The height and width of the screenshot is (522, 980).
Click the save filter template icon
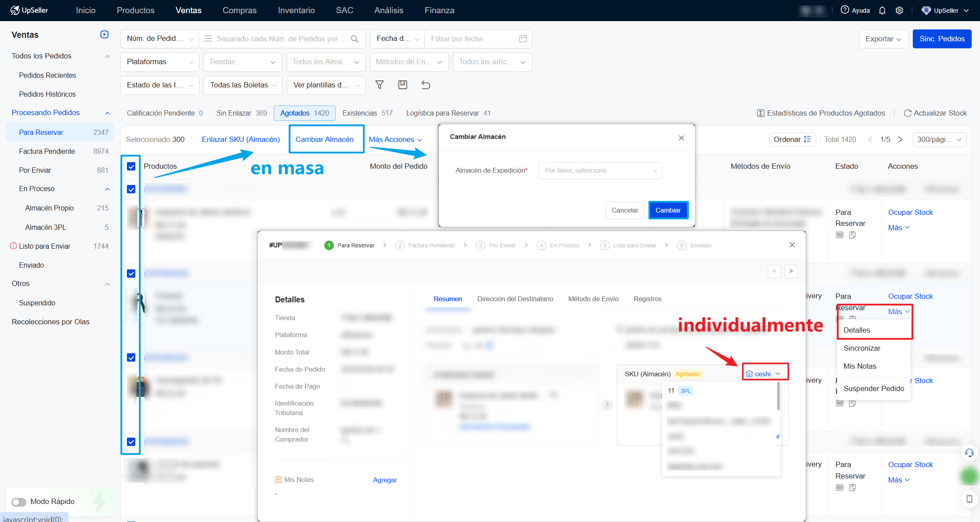tap(402, 85)
